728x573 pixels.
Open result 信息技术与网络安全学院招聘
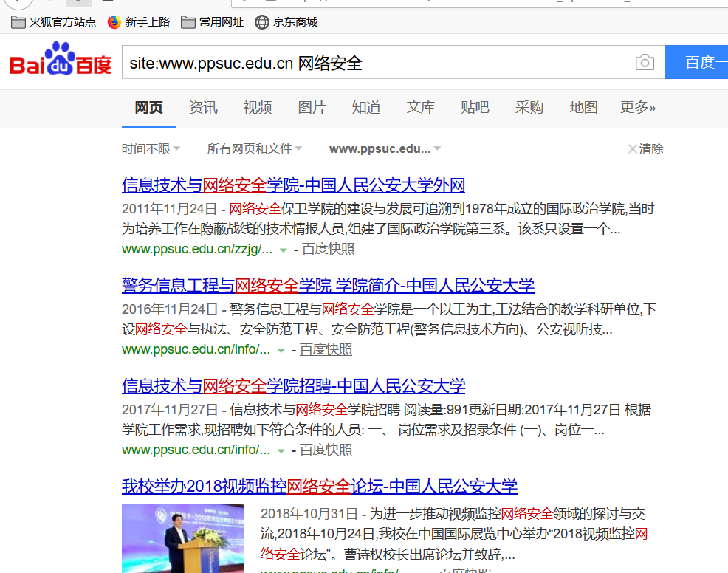coord(293,386)
